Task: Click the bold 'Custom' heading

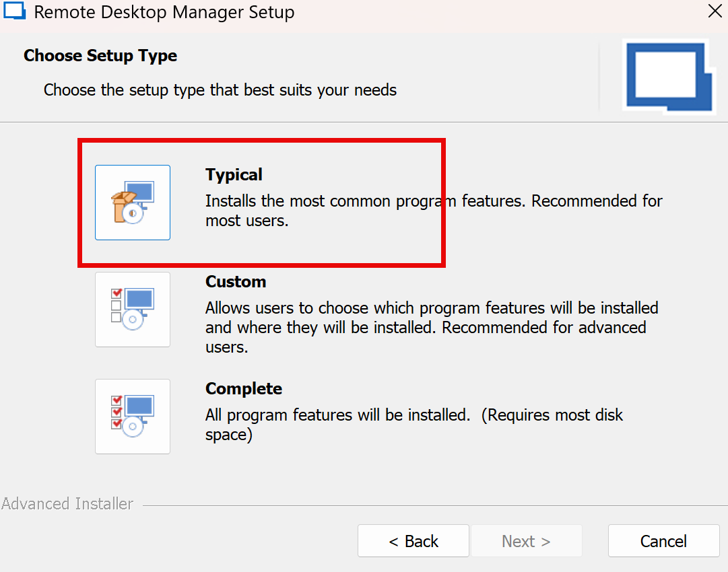Action: [236, 282]
